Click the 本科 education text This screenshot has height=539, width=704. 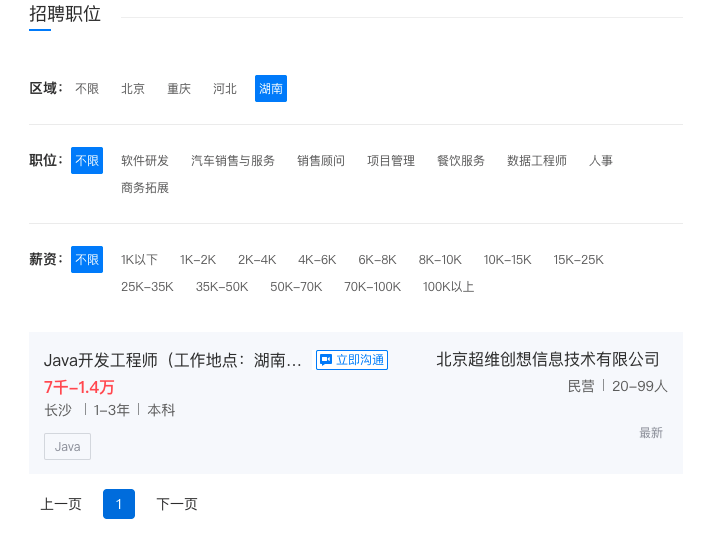point(161,410)
